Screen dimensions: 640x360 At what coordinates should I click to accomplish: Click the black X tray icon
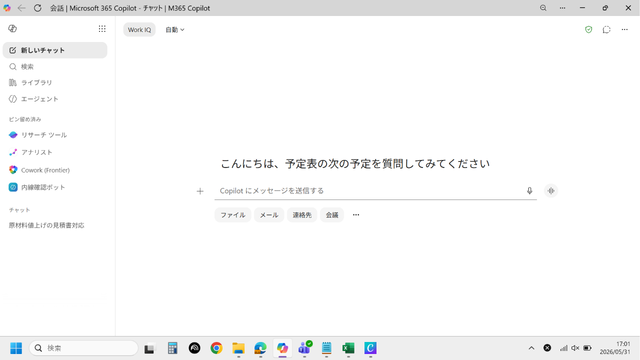pos(547,348)
